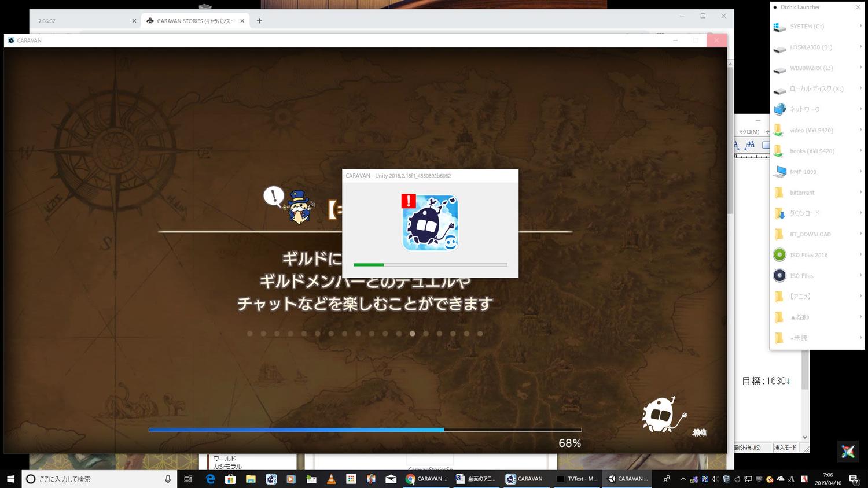
Task: Expand the 【アニメ】 folder submenu arrow
Action: coord(860,296)
